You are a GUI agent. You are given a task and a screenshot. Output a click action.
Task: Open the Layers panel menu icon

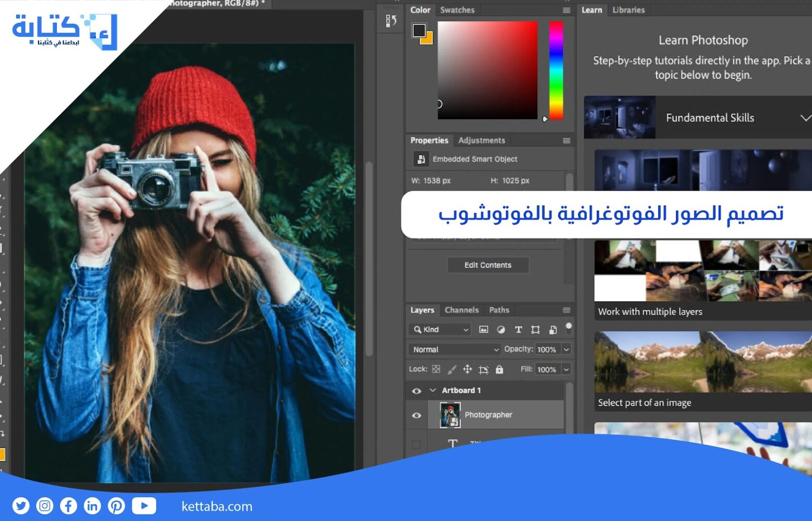click(567, 310)
